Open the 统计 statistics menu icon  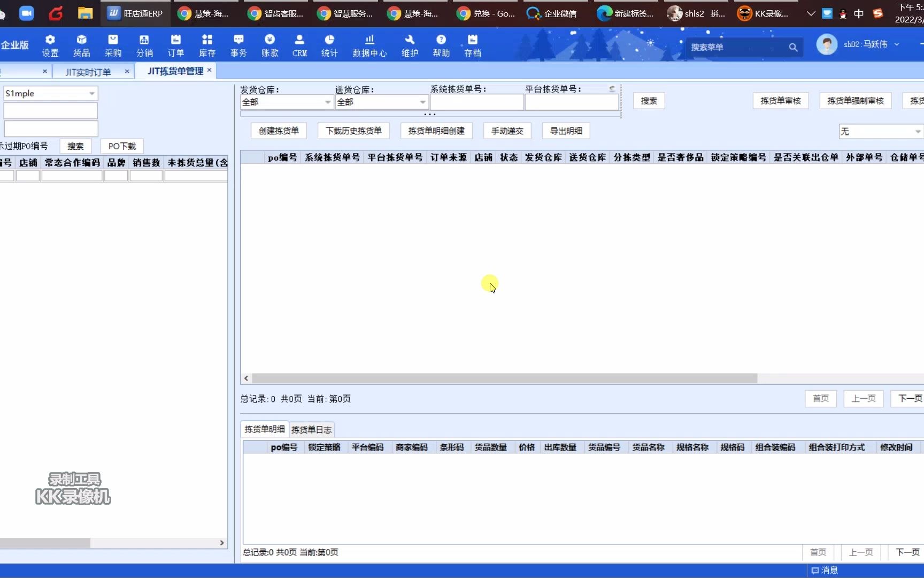[x=329, y=45]
